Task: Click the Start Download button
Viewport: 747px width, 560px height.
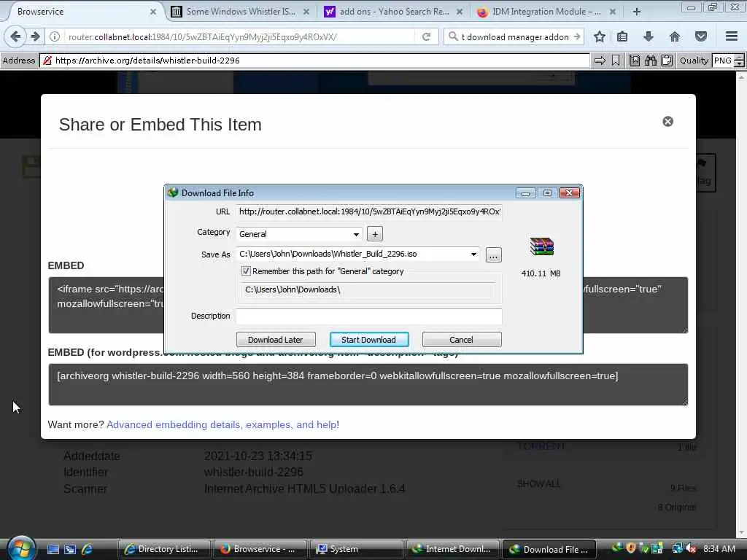Action: (x=369, y=340)
